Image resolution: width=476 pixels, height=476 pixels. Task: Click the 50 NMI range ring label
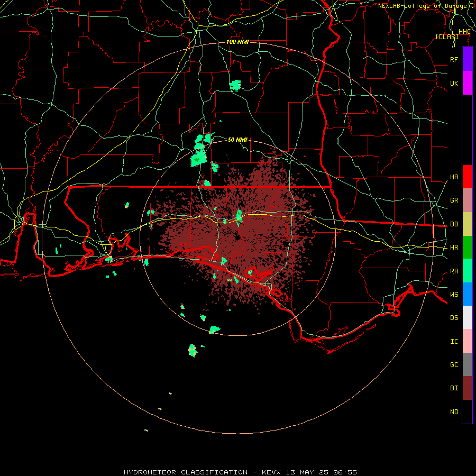pos(237,140)
